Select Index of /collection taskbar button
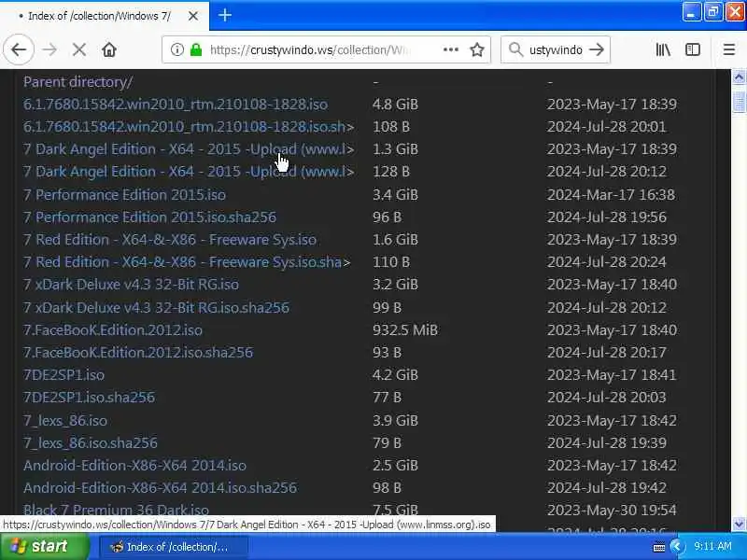This screenshot has width=747, height=560. pos(174,547)
